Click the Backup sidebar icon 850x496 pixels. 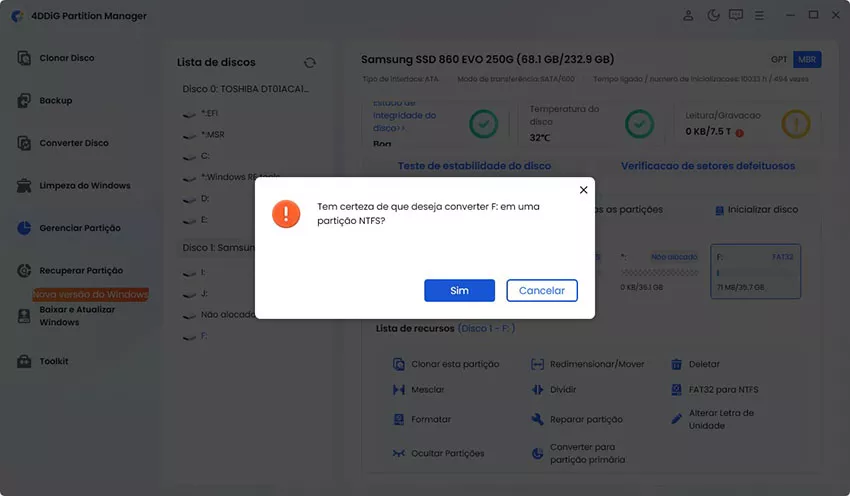pos(24,100)
